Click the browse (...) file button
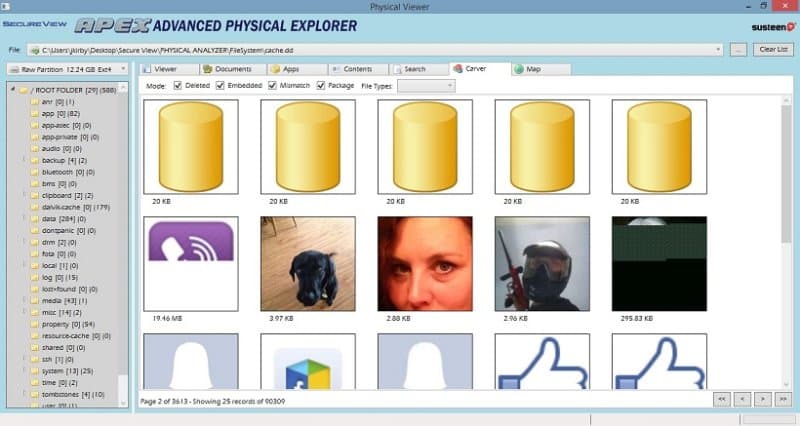This screenshot has height=426, width=800. (x=738, y=48)
